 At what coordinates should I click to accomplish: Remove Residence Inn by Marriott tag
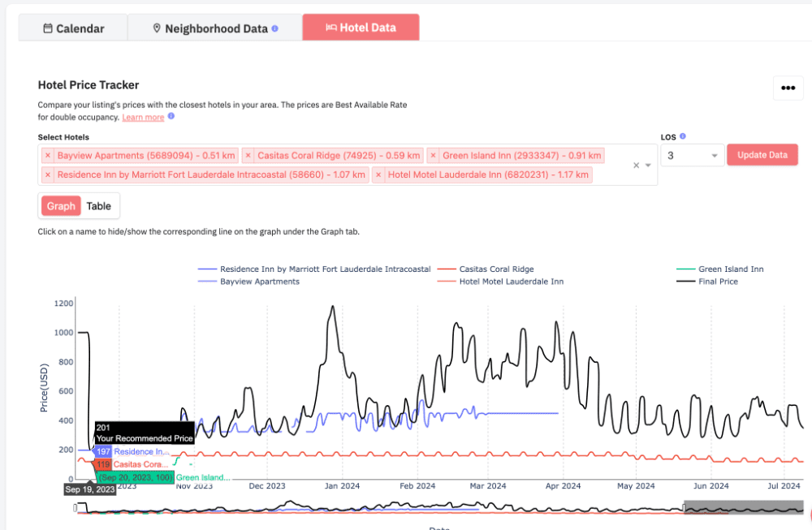point(48,175)
